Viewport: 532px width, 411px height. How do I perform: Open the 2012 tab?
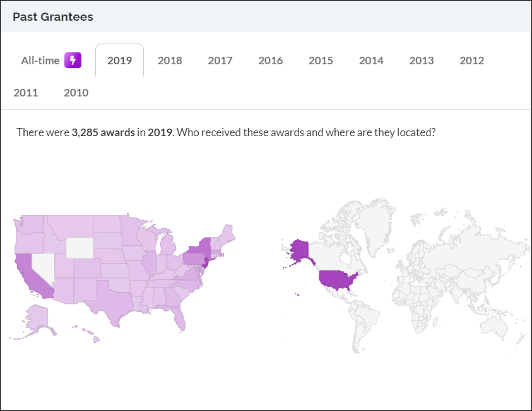(471, 61)
